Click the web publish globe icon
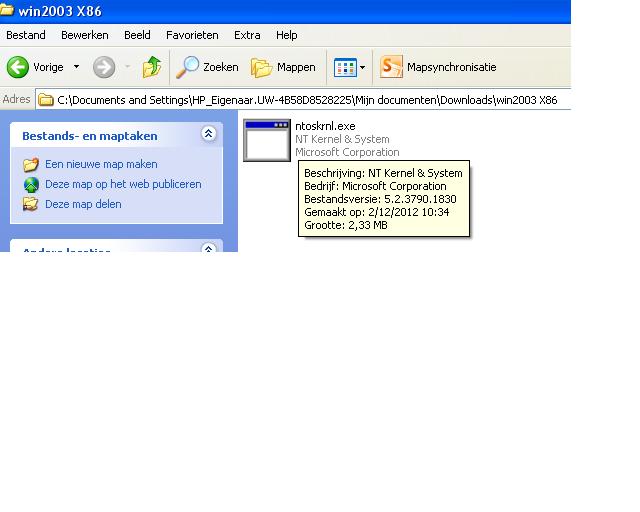Image resolution: width=640 pixels, height=512 pixels. click(31, 185)
